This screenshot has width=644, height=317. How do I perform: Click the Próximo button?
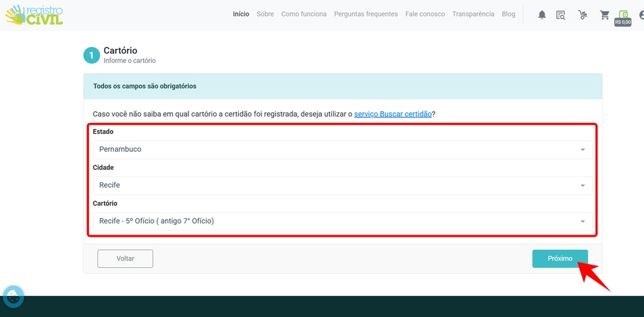(x=560, y=259)
